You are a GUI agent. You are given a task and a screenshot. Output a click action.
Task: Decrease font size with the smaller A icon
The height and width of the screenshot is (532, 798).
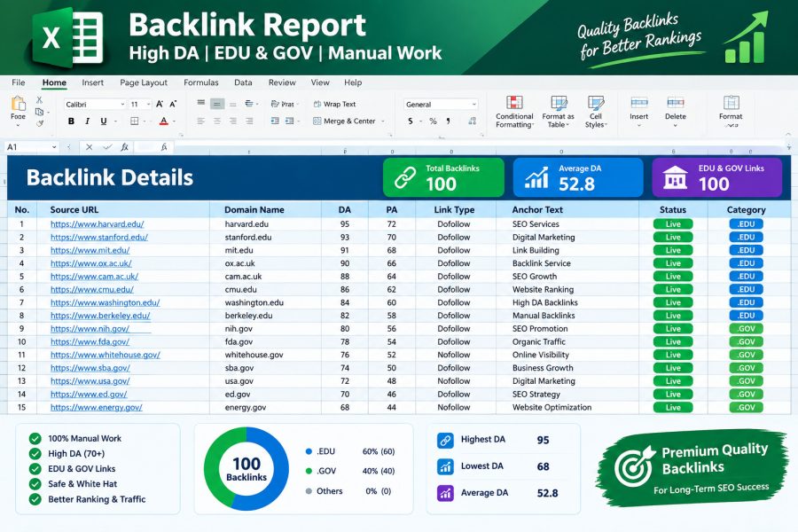tap(173, 104)
